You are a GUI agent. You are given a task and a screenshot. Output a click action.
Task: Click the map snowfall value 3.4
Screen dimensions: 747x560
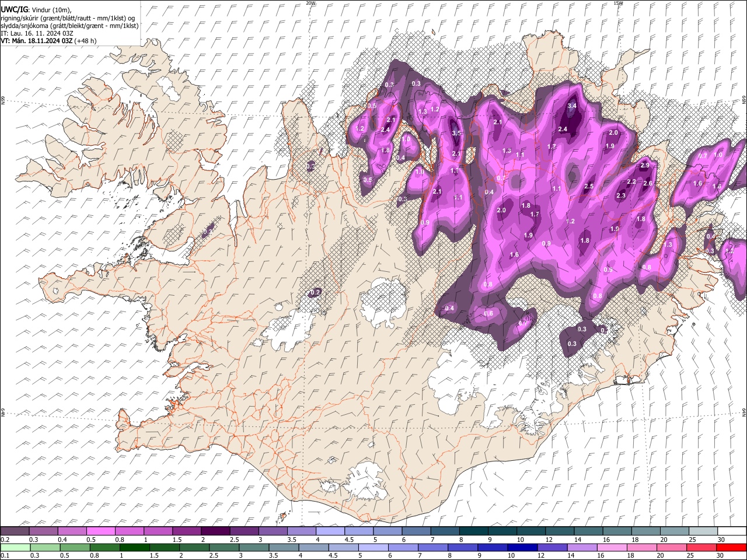(x=572, y=106)
